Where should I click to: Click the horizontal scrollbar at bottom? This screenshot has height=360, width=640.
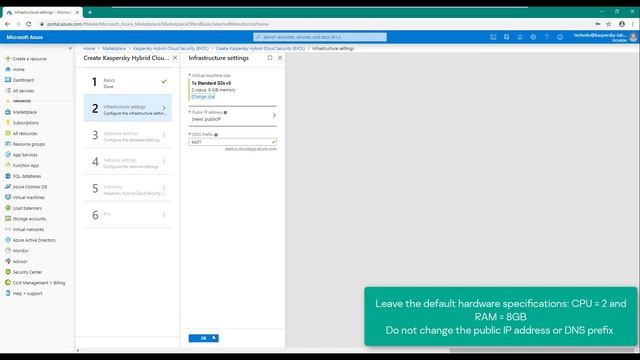coord(542,350)
